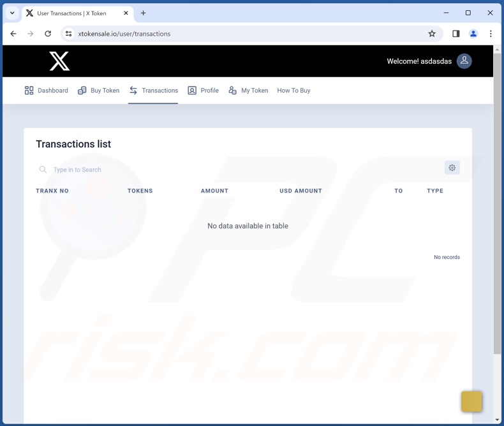Image resolution: width=504 pixels, height=426 pixels.
Task: Open a new browser tab
Action: (144, 13)
